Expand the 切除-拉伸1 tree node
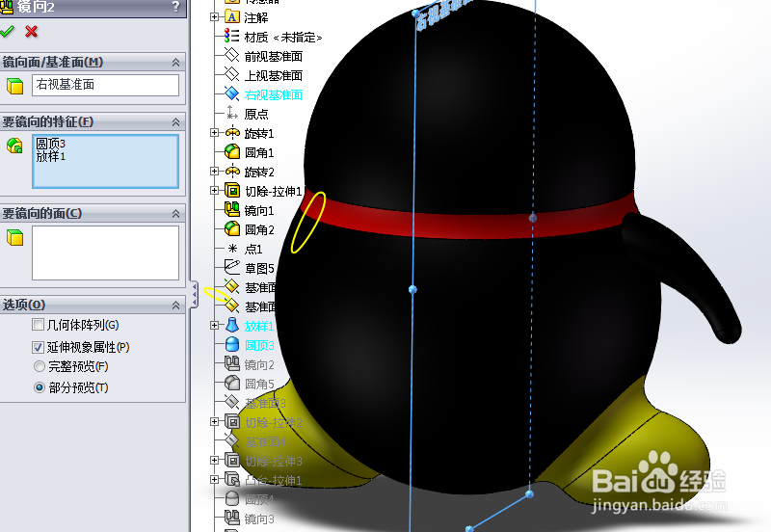This screenshot has height=532, width=771. point(214,190)
